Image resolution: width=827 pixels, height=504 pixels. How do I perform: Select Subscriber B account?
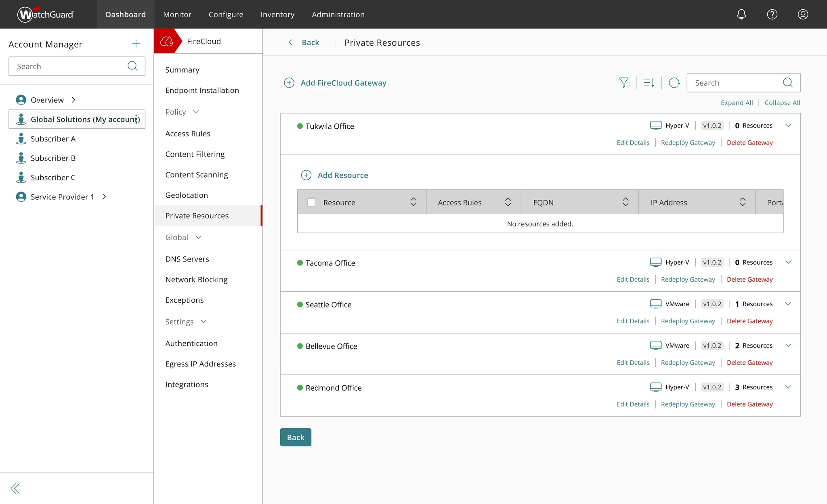point(53,158)
